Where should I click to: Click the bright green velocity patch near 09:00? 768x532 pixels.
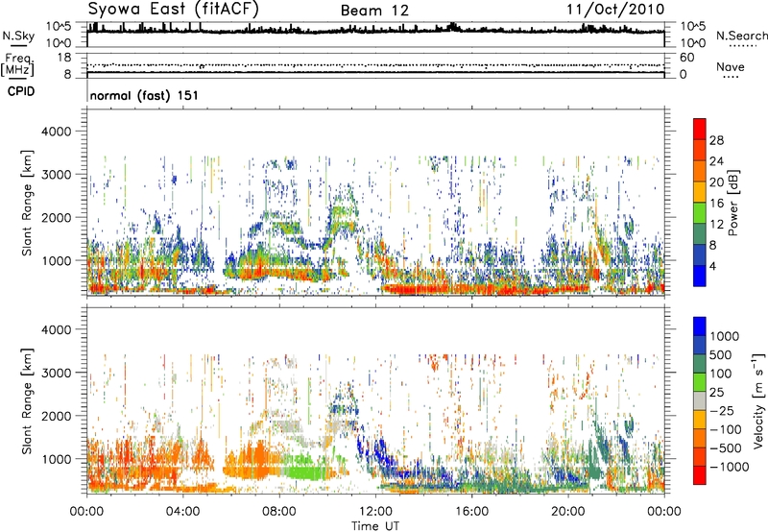click(x=307, y=472)
